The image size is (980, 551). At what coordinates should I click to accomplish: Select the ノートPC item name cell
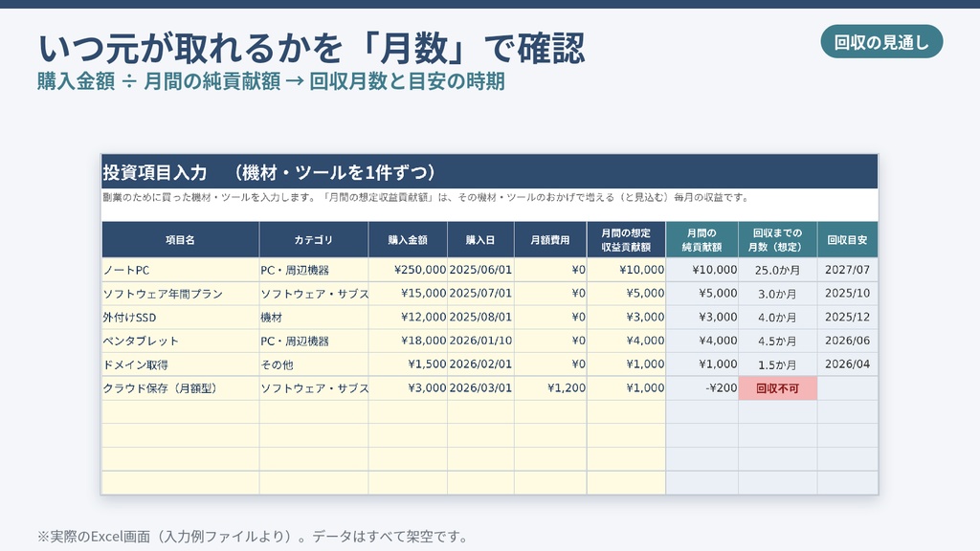tap(180, 270)
